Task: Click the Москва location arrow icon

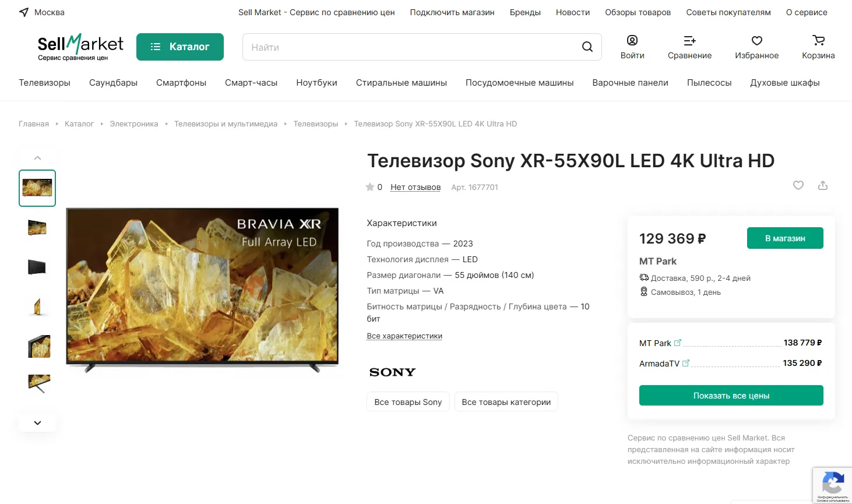Action: pyautogui.click(x=24, y=12)
